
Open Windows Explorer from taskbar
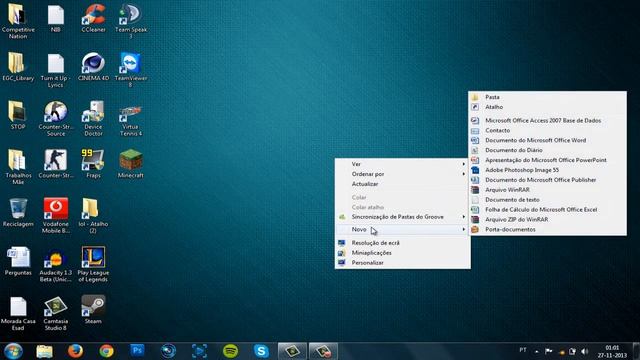pyautogui.click(x=44, y=351)
